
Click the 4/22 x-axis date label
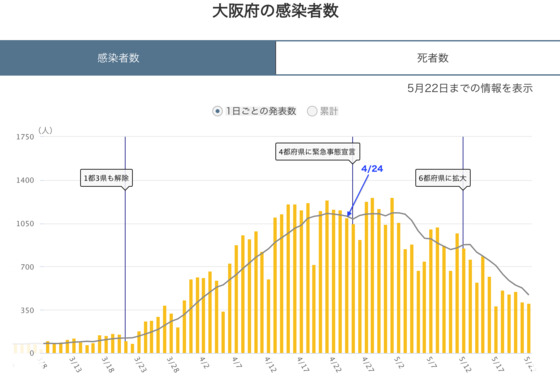pyautogui.click(x=336, y=364)
